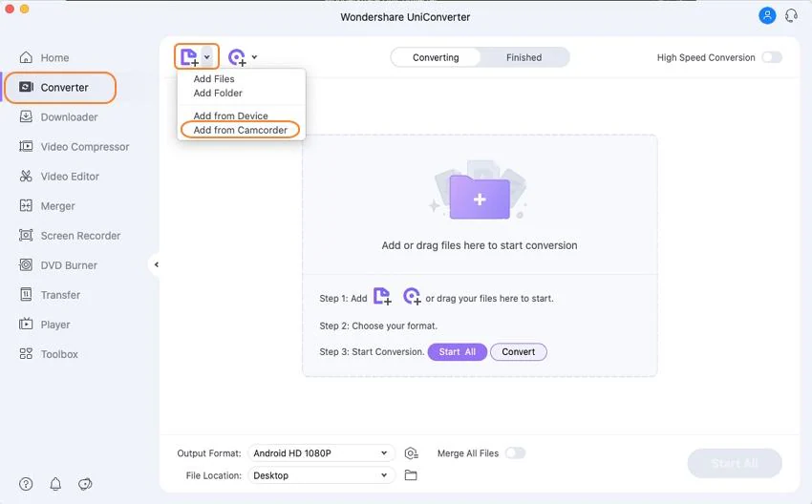Click the disabled Start All button at bottom right

click(735, 463)
